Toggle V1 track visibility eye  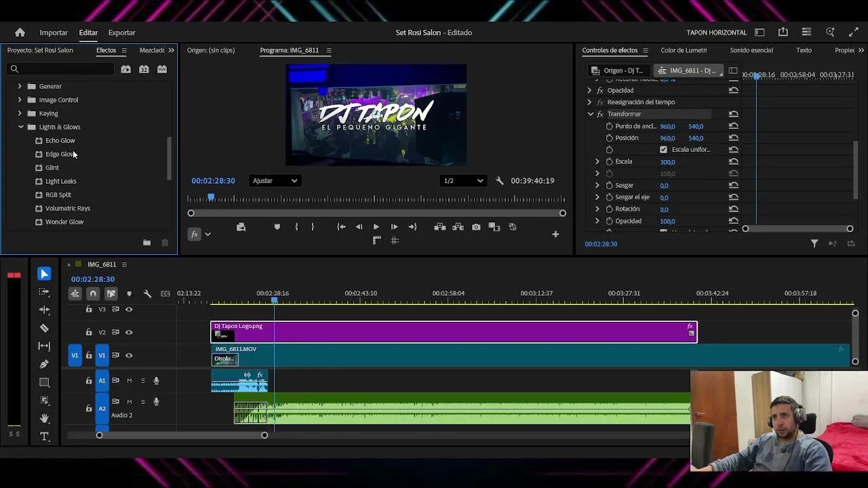pyautogui.click(x=129, y=355)
